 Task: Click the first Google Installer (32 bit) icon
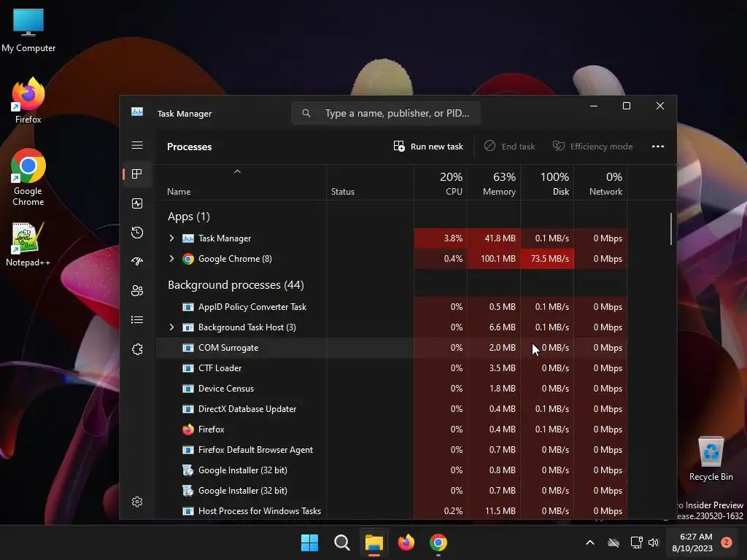pyautogui.click(x=188, y=470)
